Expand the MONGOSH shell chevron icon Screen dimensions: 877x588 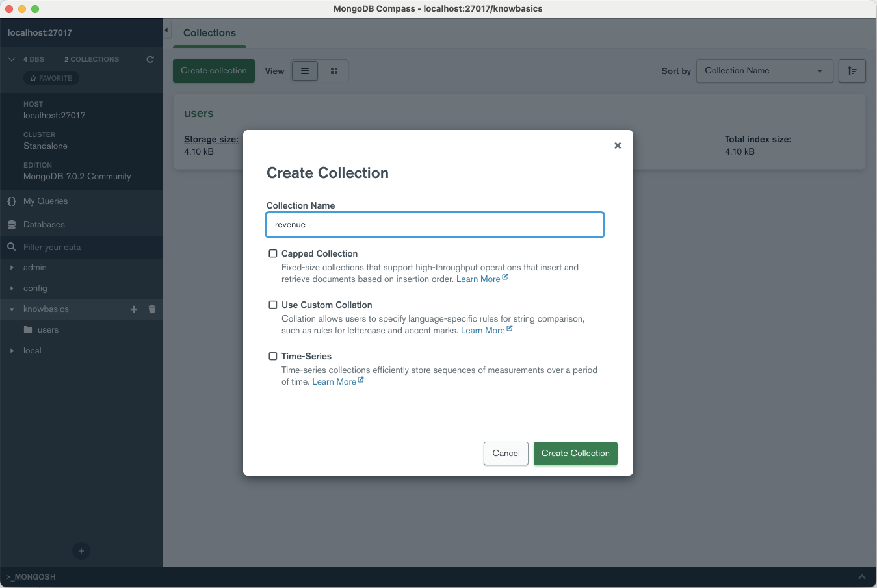click(x=862, y=577)
